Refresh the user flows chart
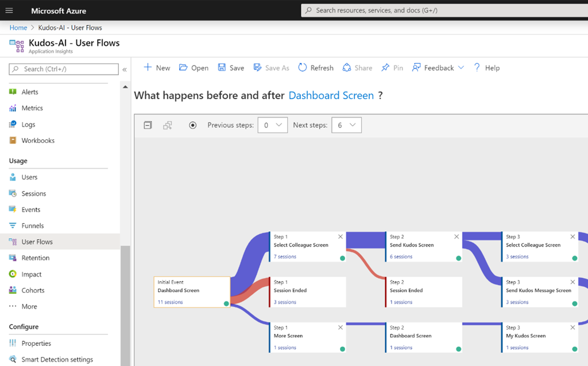This screenshot has width=588, height=366. pyautogui.click(x=316, y=68)
